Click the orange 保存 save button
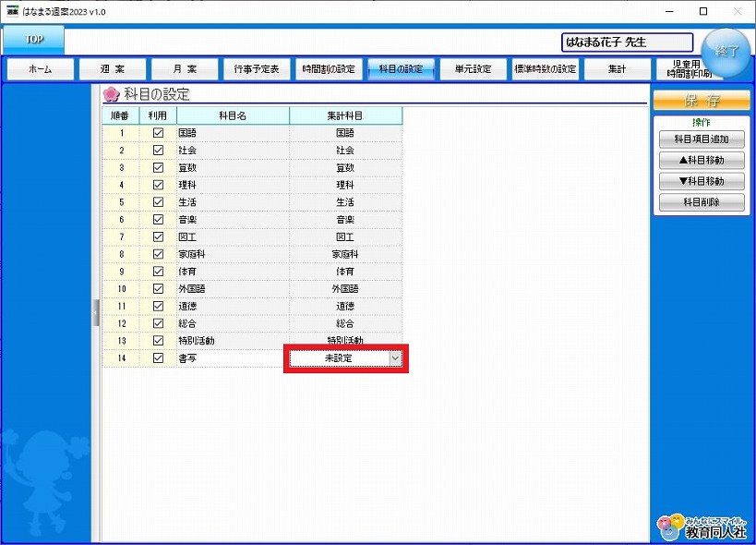 [x=702, y=101]
